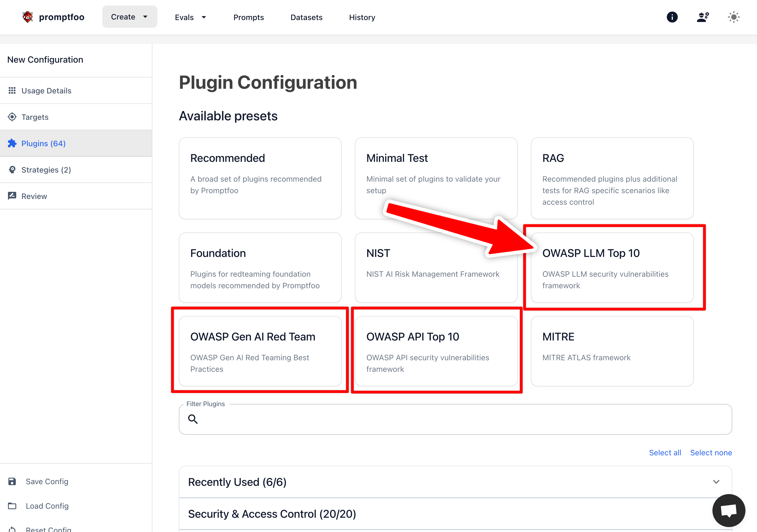Click the Save Config disk icon
The width and height of the screenshot is (757, 532).
(x=13, y=481)
